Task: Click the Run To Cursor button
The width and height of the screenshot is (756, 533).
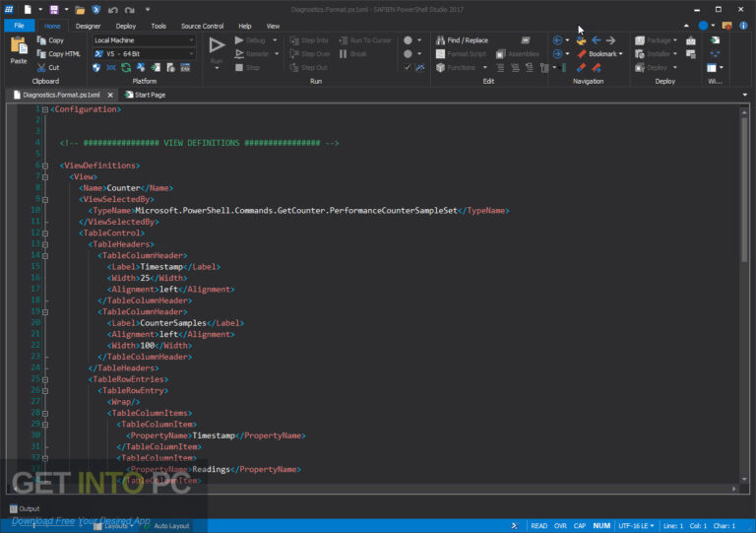Action: (x=365, y=40)
